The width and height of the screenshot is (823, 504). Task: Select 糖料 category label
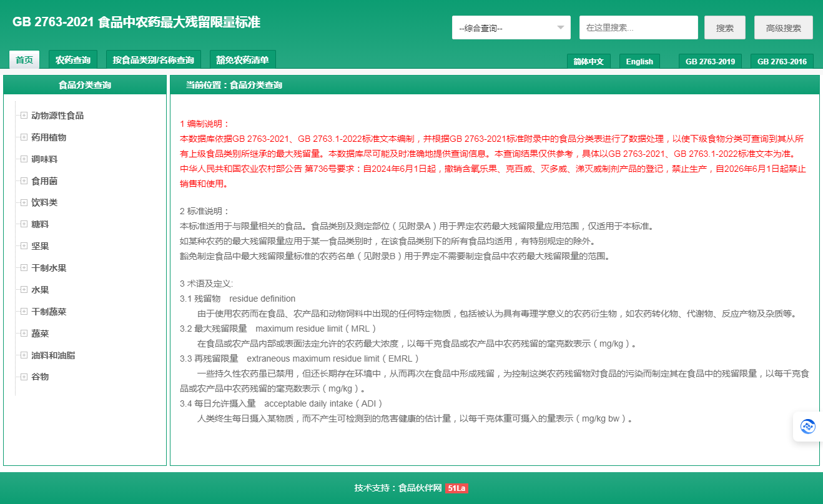coord(40,224)
